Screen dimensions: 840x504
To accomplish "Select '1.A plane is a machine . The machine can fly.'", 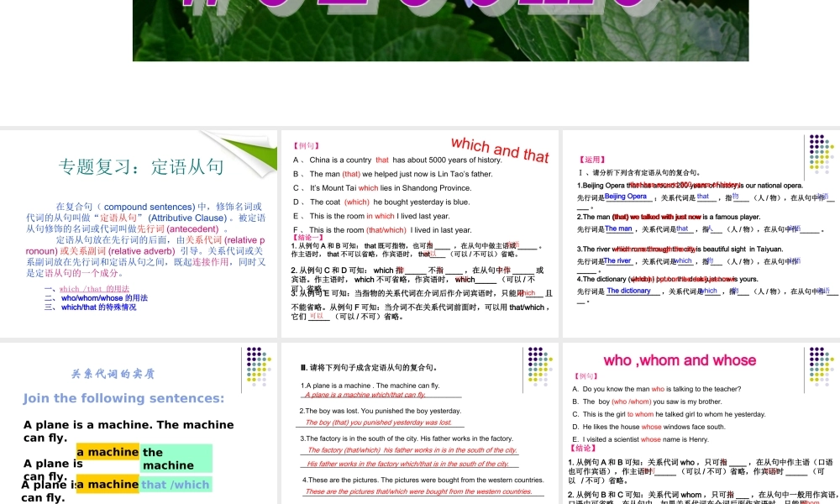I will coord(370,385).
